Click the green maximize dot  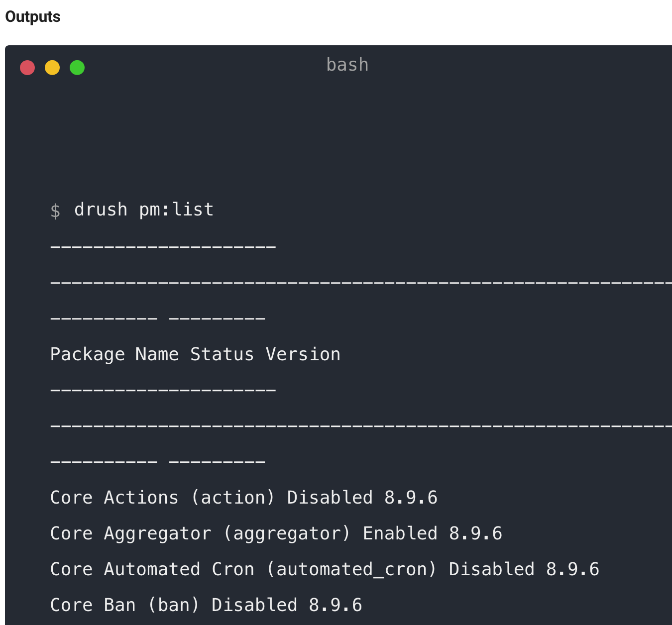pos(77,67)
